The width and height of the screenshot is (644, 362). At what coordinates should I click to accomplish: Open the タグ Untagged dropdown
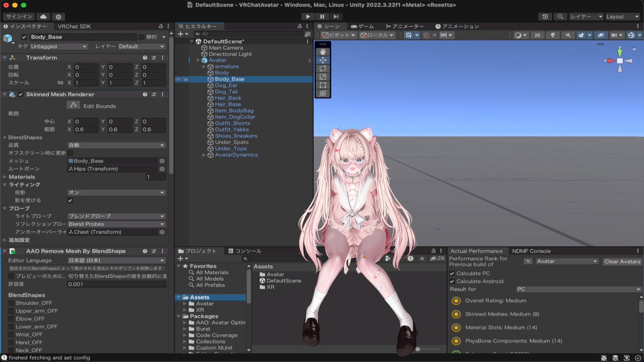(58, 47)
